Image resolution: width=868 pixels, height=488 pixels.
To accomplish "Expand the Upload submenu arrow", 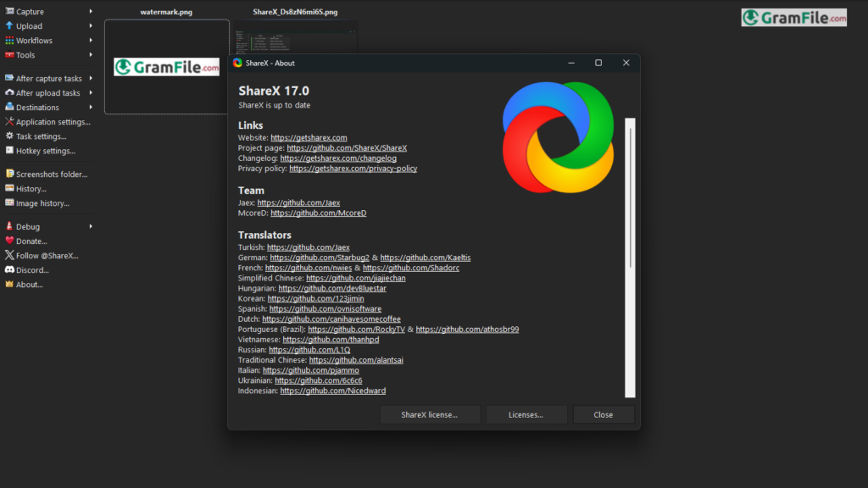I will (x=91, y=25).
